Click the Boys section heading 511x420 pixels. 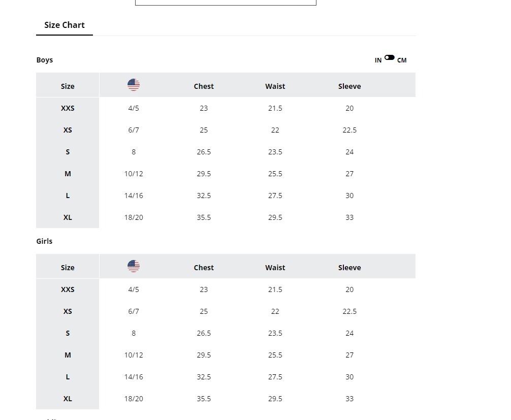(45, 60)
